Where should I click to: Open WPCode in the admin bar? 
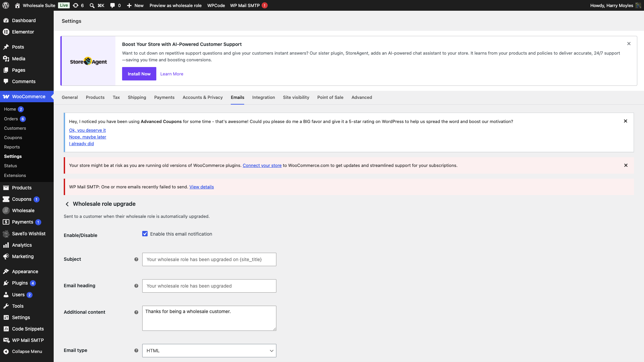pos(216,5)
